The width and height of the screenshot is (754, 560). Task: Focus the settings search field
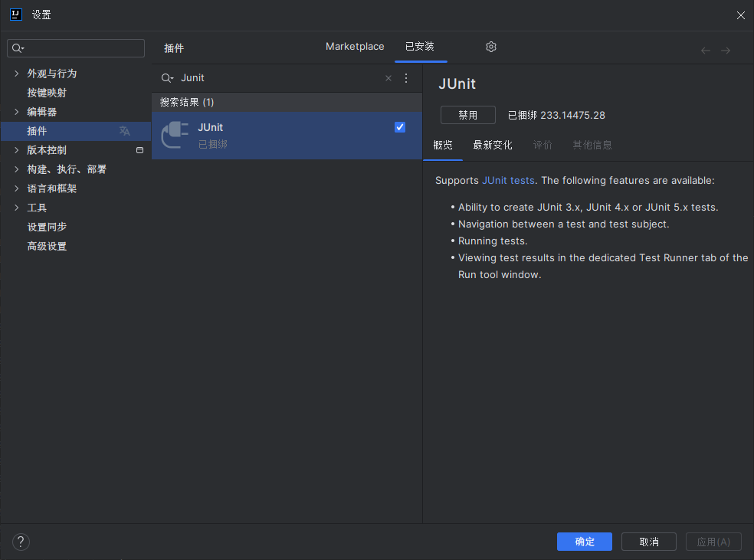tap(76, 48)
